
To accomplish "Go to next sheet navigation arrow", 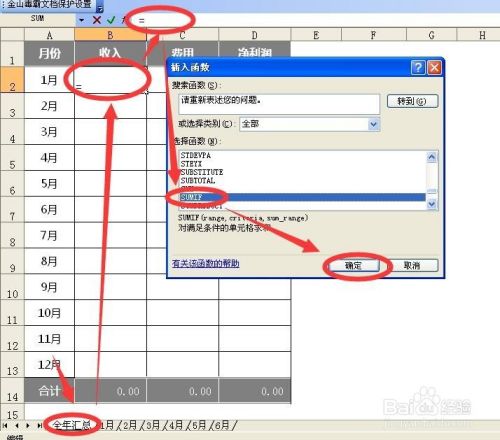I will tap(28, 426).
